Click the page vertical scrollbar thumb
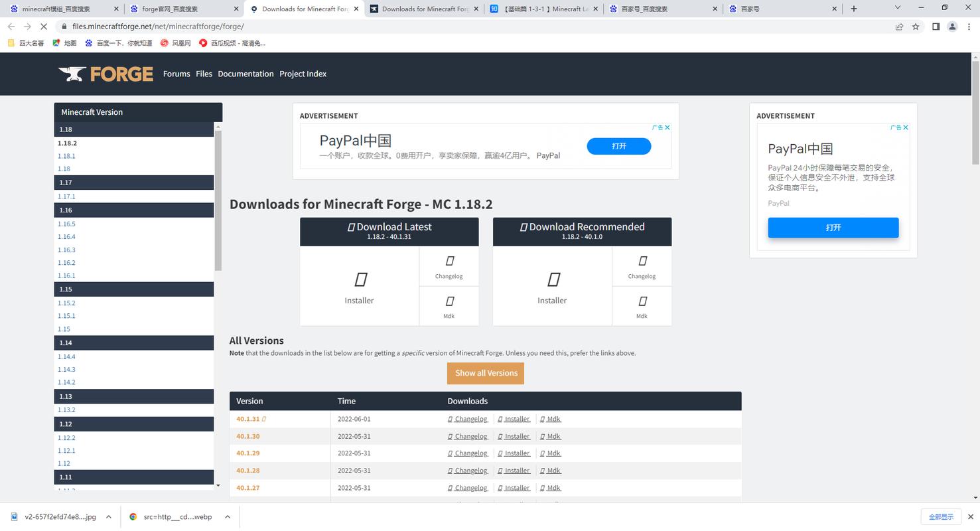Screen dimensions: 980x531 975,113
